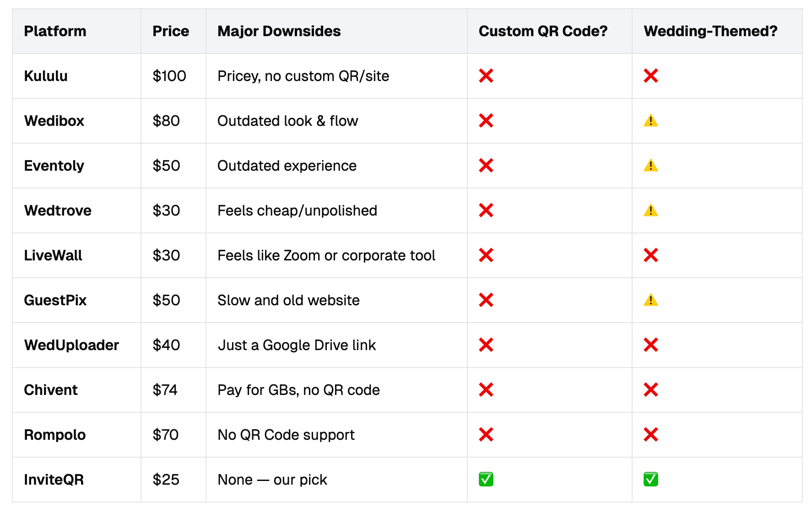The image size is (812, 508).
Task: Click the Major Downsides column header
Action: pos(279,31)
